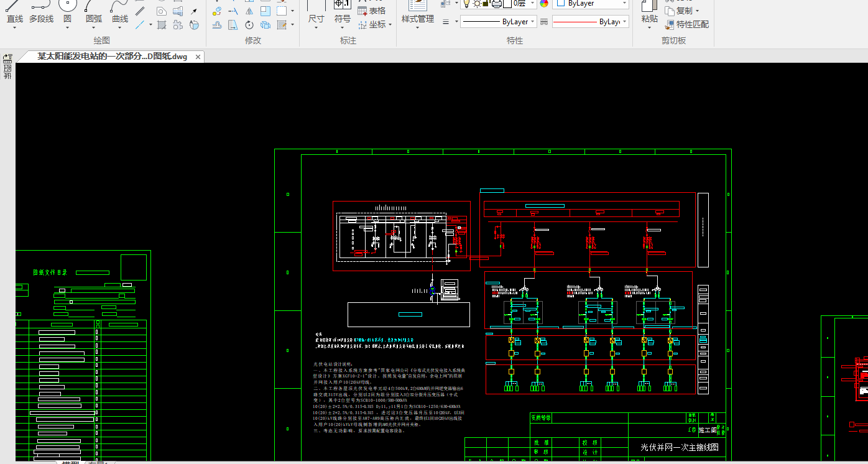Expand the 0层 layer dropdown
Image resolution: width=868 pixels, height=464 pixels.
point(533,4)
